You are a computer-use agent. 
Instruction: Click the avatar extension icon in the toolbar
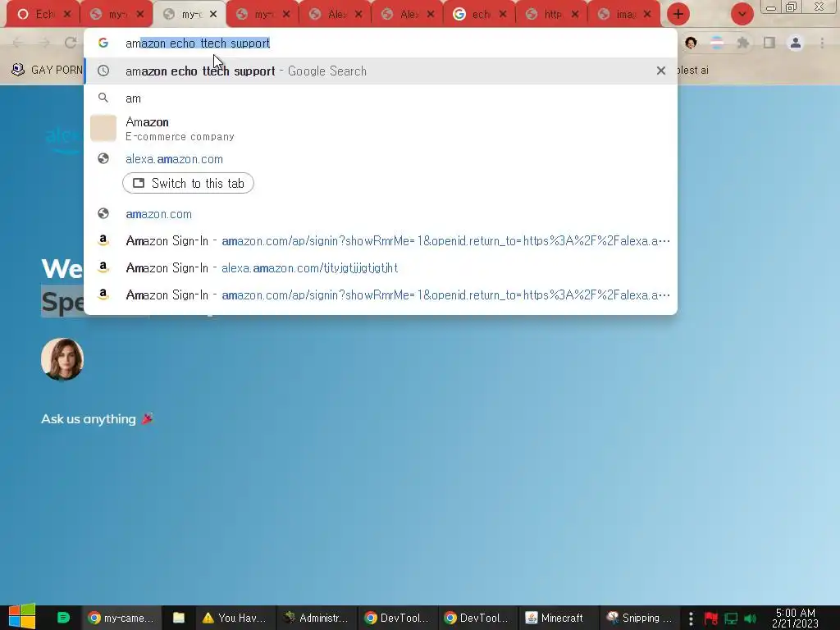click(x=691, y=43)
